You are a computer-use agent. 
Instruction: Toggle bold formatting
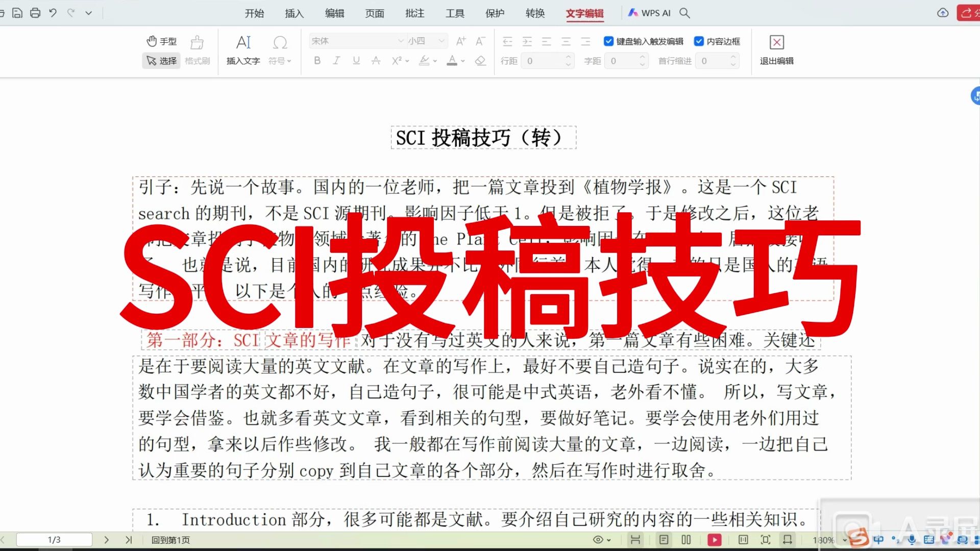click(x=317, y=61)
